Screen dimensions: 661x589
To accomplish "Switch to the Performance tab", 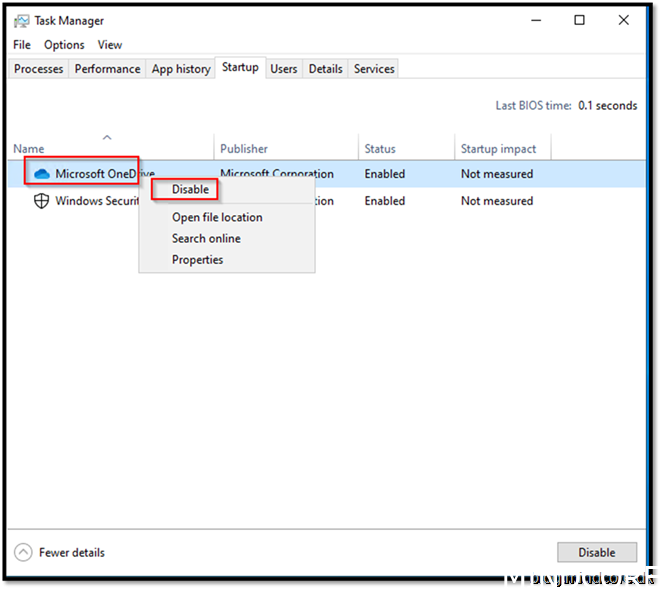I will (107, 69).
